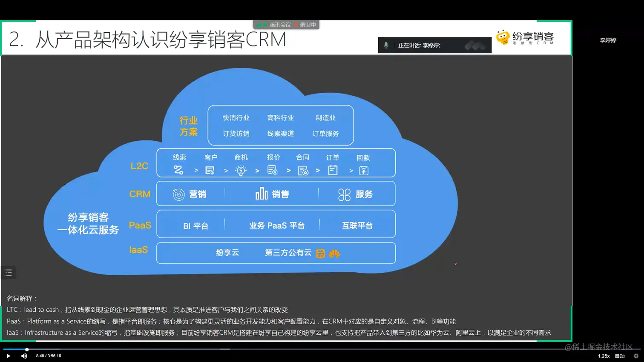Click the 李婷婷 participant name at right
This screenshot has height=362, width=644.
pos(608,40)
